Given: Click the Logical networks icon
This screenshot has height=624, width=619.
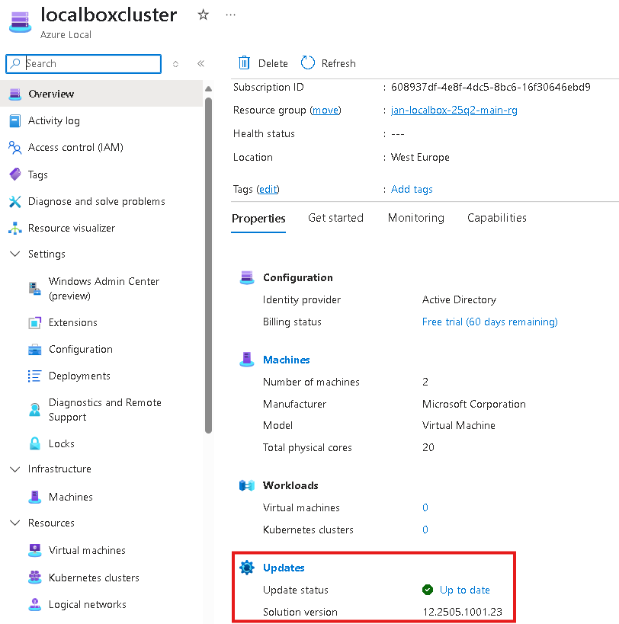Looking at the screenshot, I should click(x=35, y=604).
